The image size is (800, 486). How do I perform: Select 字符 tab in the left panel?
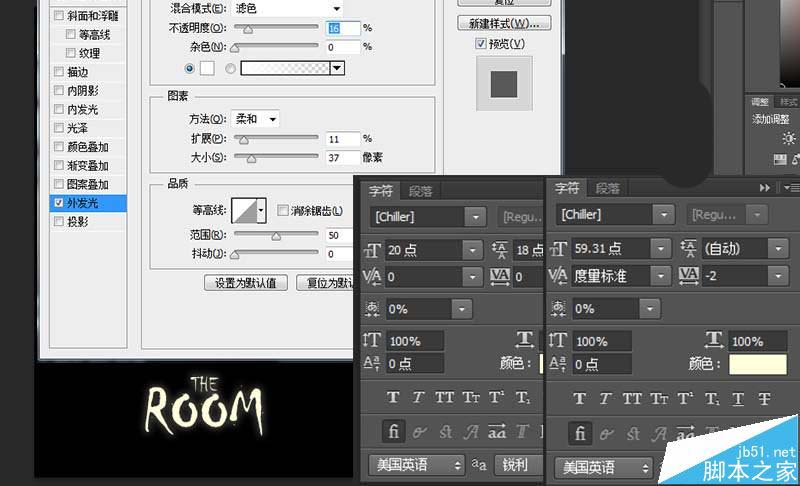pos(381,191)
